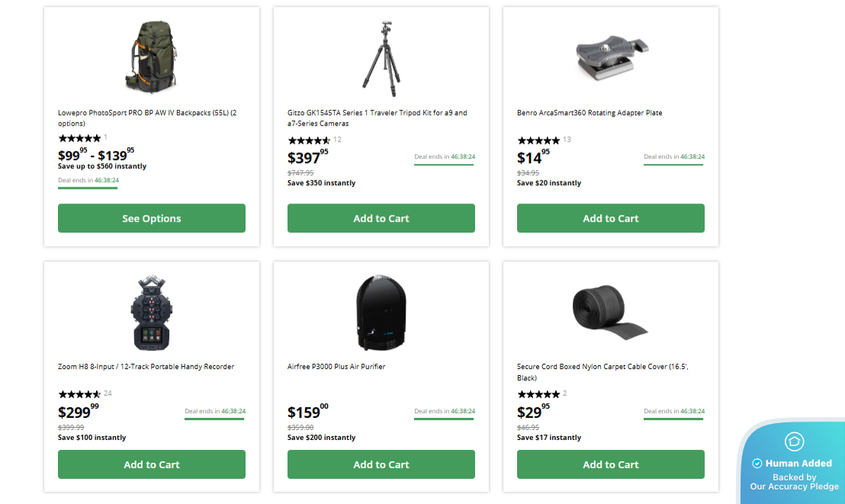Add the Airfree P3000 purifier to cart
845x504 pixels.
pos(381,464)
